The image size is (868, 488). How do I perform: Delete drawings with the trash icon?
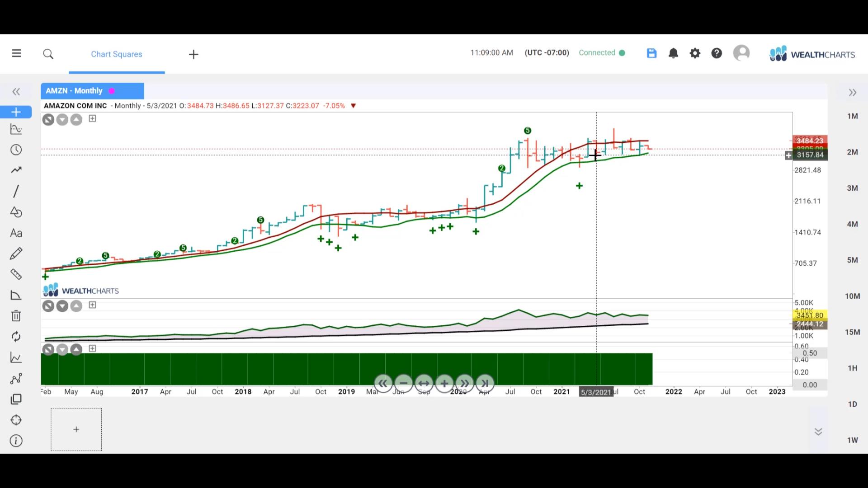click(x=16, y=315)
